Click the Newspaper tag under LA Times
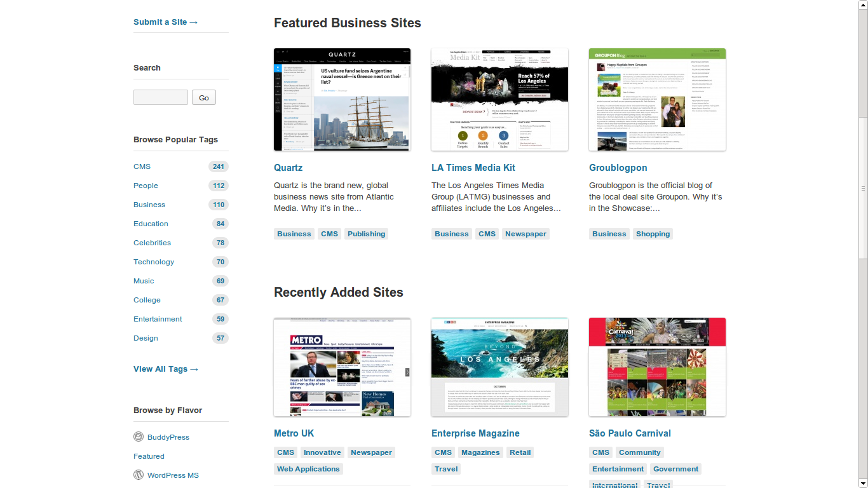This screenshot has width=868, height=488. (526, 234)
